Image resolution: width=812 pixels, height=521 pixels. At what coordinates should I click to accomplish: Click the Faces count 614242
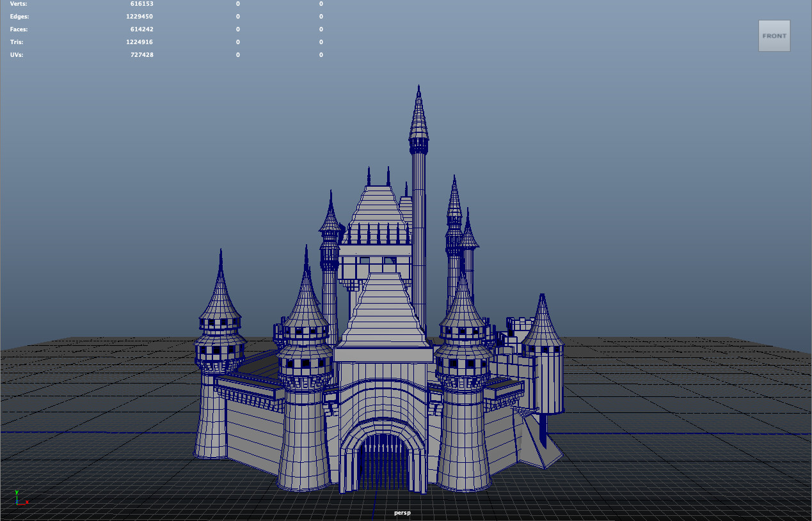tap(142, 29)
